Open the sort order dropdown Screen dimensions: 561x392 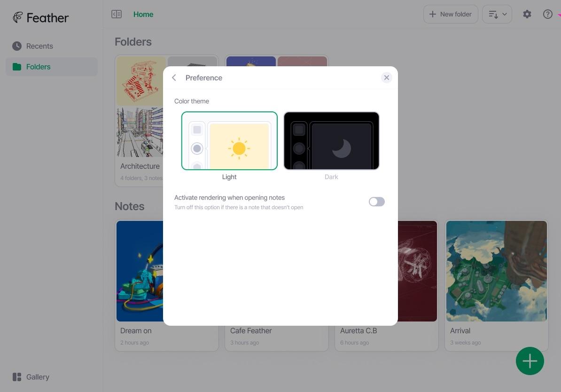tap(497, 15)
